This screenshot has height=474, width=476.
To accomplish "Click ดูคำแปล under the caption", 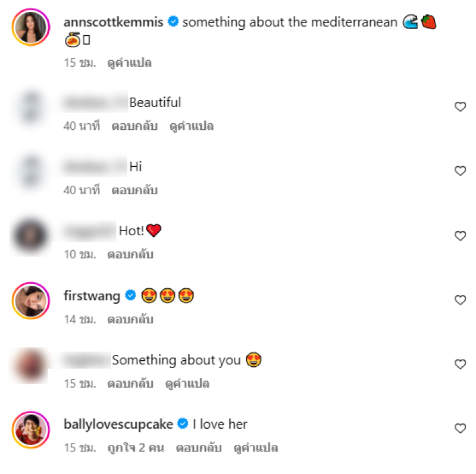I will click(x=129, y=63).
